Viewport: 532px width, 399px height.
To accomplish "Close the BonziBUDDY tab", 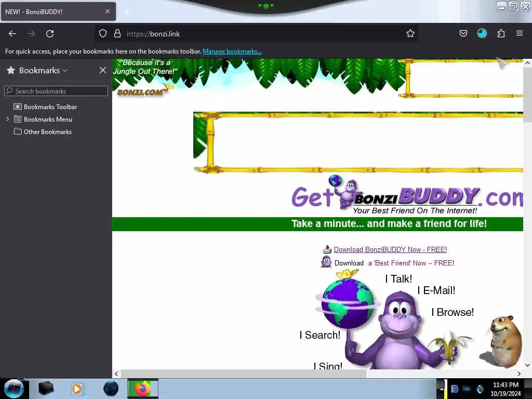I will [x=108, y=11].
